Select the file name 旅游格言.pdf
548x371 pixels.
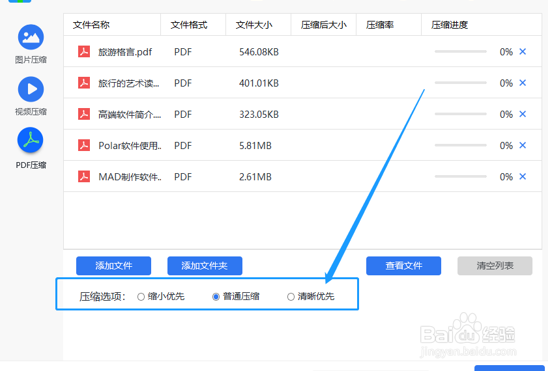tap(125, 52)
